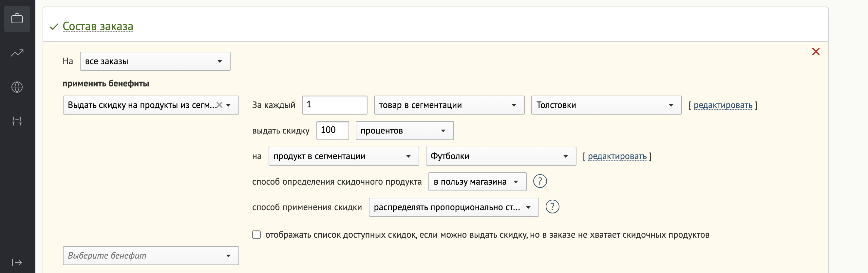The image size is (868, 273).
Task: Show help for discount application method
Action: coord(552,207)
